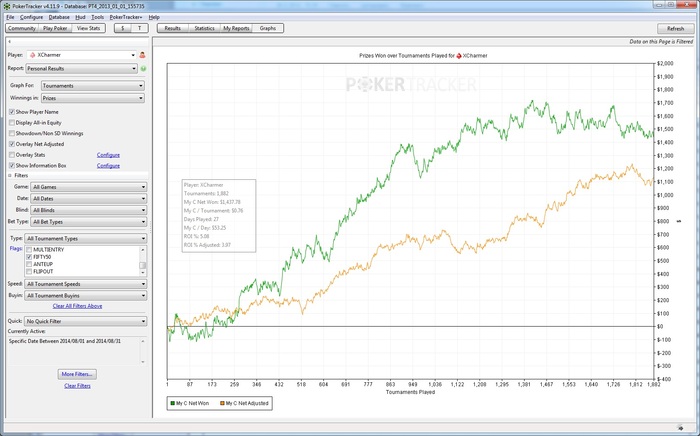Image resolution: width=700 pixels, height=436 pixels.
Task: Click the My C Net Adjusted orange legend swatch
Action: 222,403
